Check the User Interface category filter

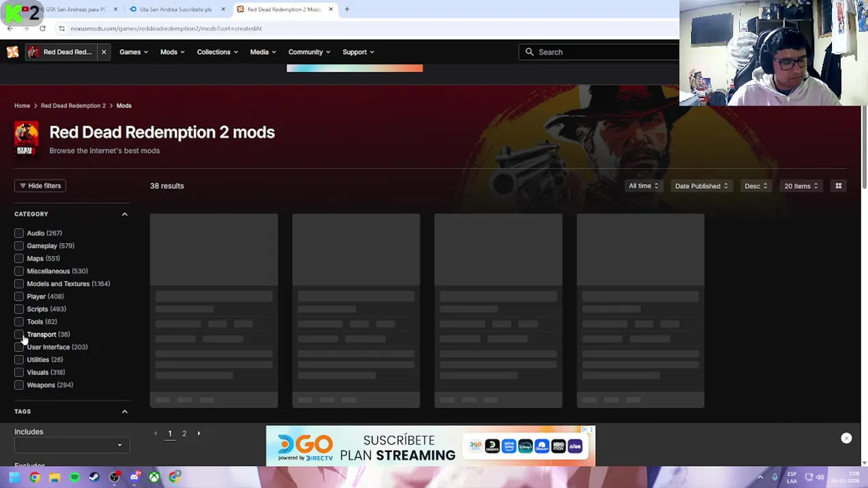click(x=19, y=347)
